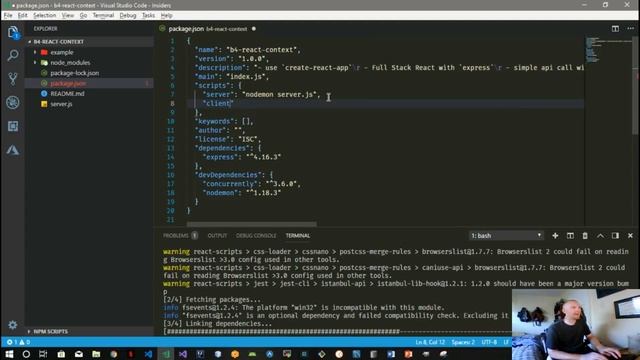
Task: Collapse the B4-REACT-CONTEXT folder section
Action: point(89,42)
